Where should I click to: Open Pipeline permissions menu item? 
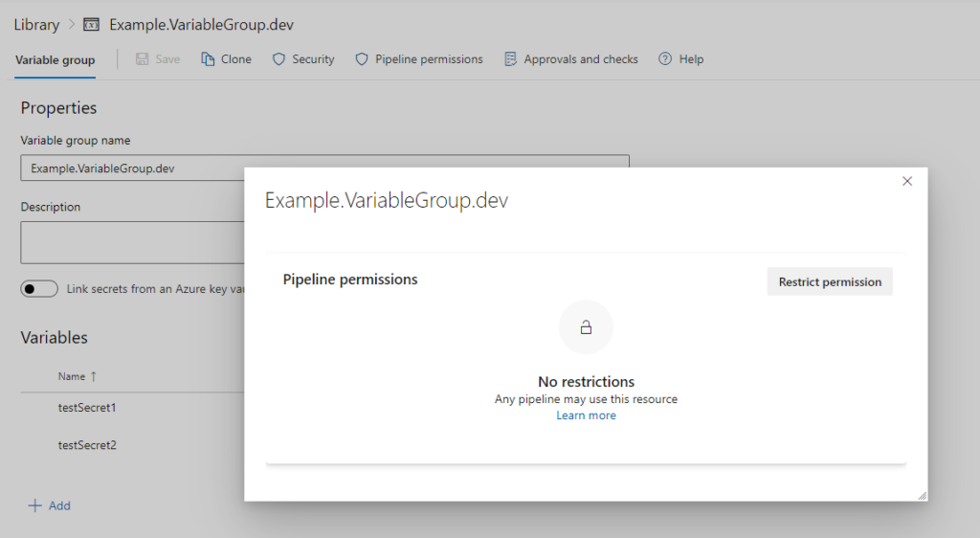[x=429, y=59]
